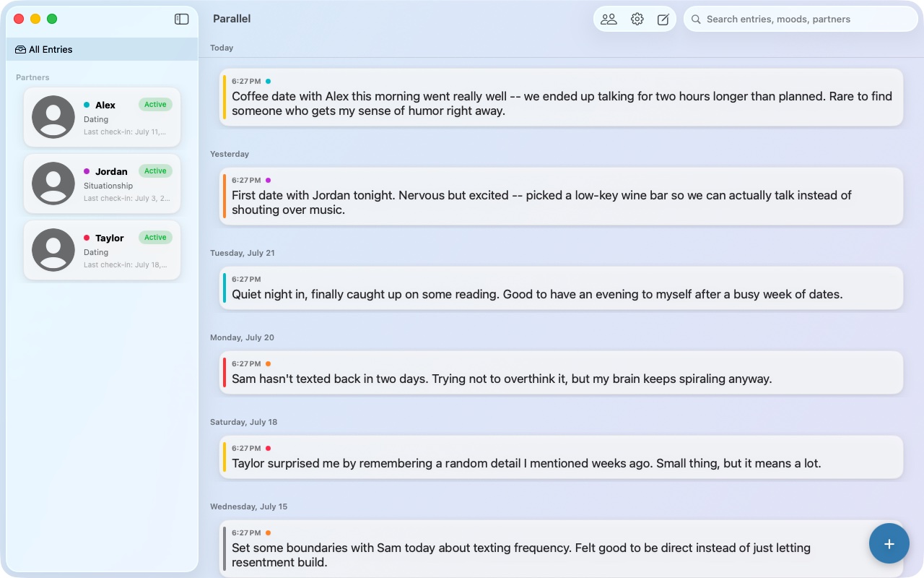Click Alex's last check-in July 11 text
Screen dimensions: 924x578
125,132
